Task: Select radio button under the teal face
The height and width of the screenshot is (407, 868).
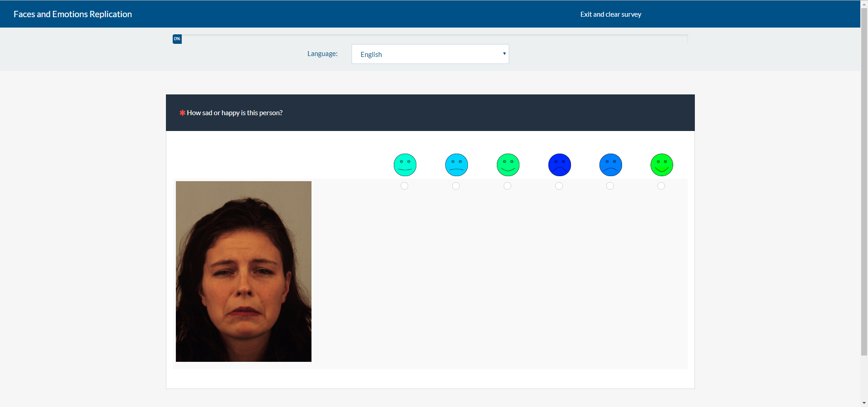Action: coord(405,186)
